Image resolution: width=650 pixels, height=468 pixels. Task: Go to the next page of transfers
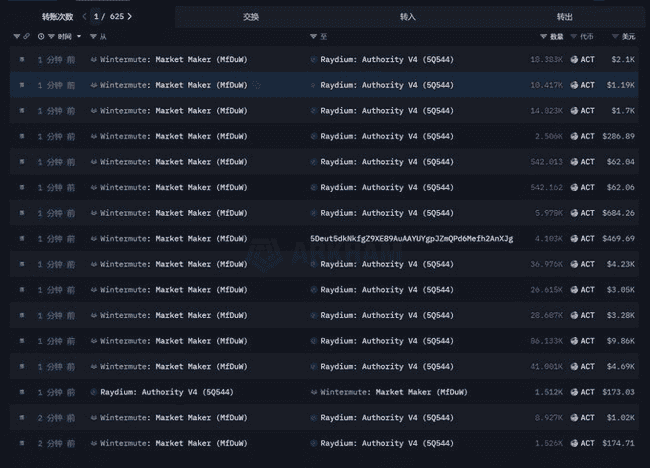[x=130, y=17]
